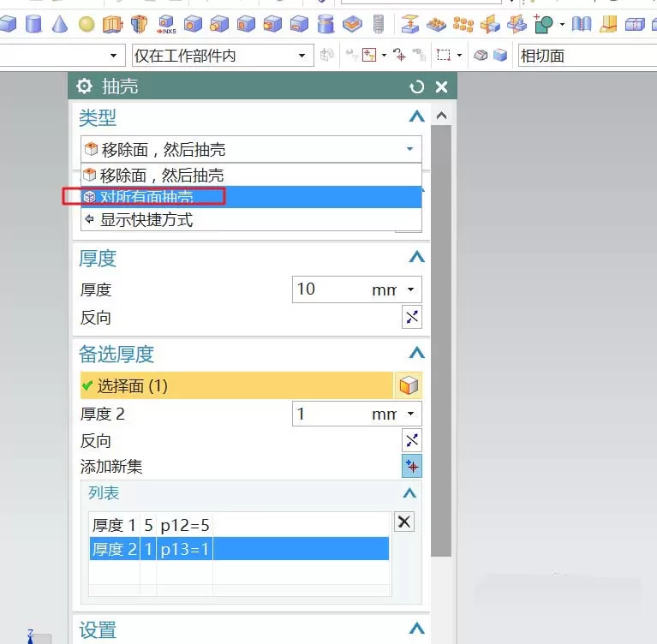Open the Revolve tool
Viewport: 657px width, 644px height.
click(139, 24)
